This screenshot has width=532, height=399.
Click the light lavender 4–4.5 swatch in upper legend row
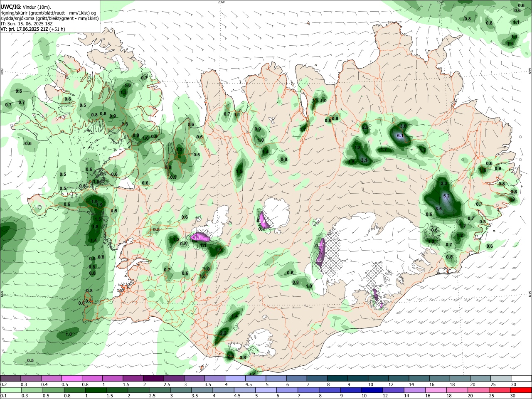(x=235, y=379)
